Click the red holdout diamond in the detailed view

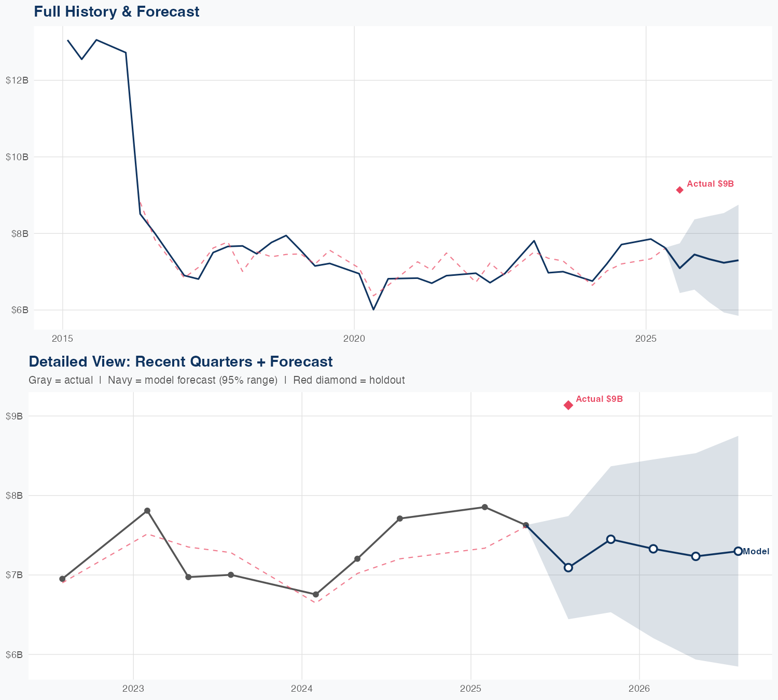click(568, 405)
